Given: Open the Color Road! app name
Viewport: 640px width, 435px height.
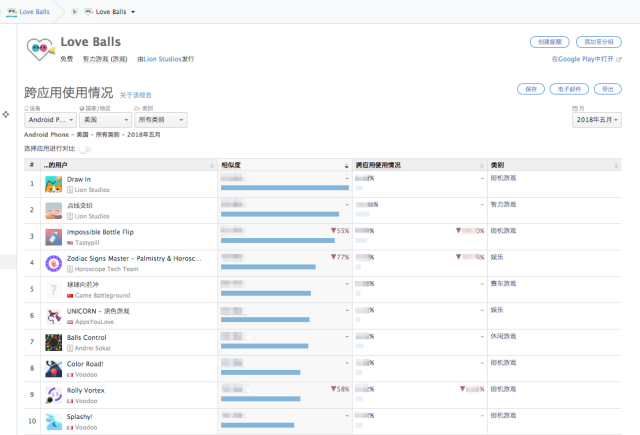Looking at the screenshot, I should point(85,364).
